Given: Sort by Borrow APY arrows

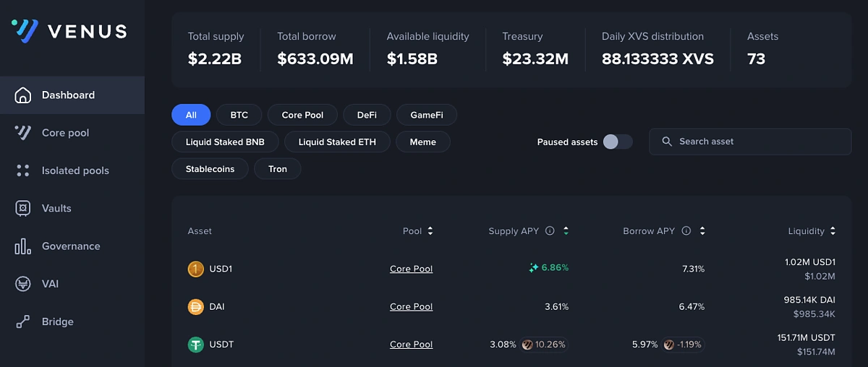Looking at the screenshot, I should [x=702, y=231].
